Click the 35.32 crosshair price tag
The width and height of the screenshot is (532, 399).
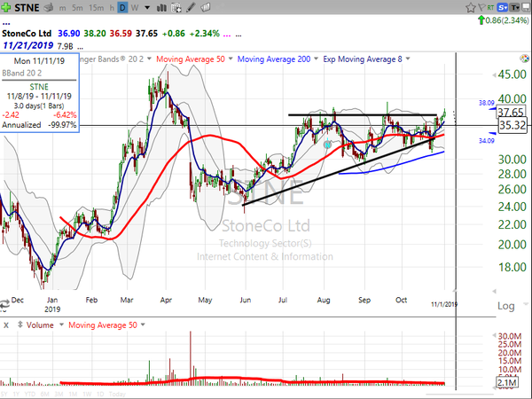coord(512,125)
